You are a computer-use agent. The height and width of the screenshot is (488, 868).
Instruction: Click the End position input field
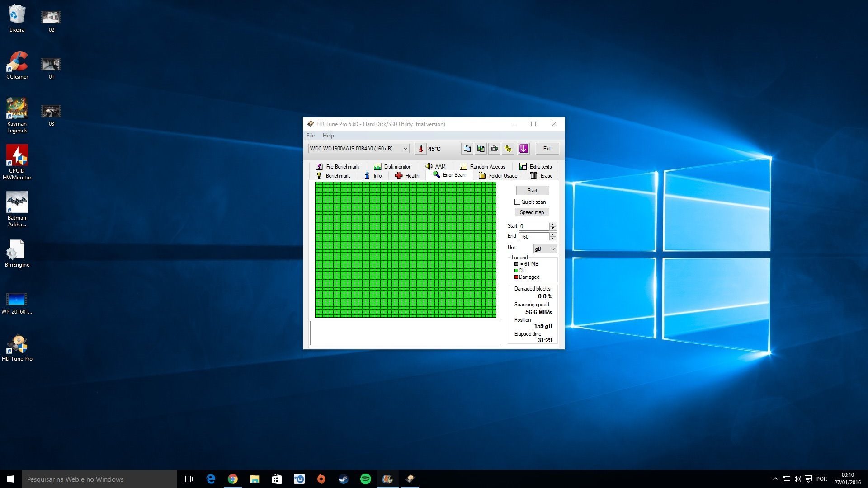(x=534, y=236)
